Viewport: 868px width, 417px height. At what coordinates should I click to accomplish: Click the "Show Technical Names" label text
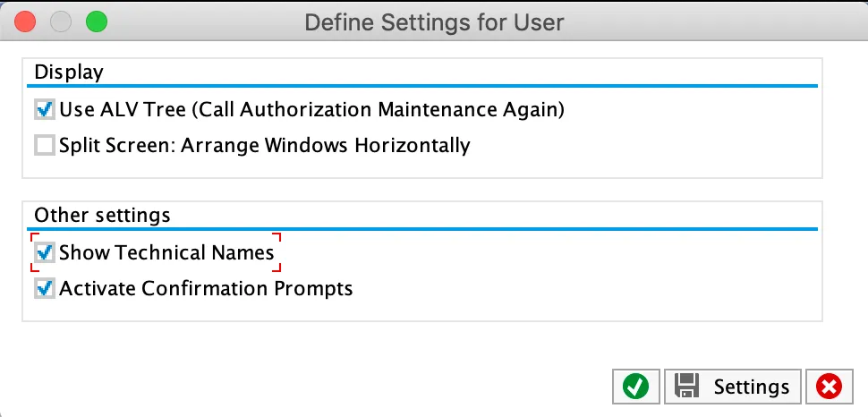(166, 252)
